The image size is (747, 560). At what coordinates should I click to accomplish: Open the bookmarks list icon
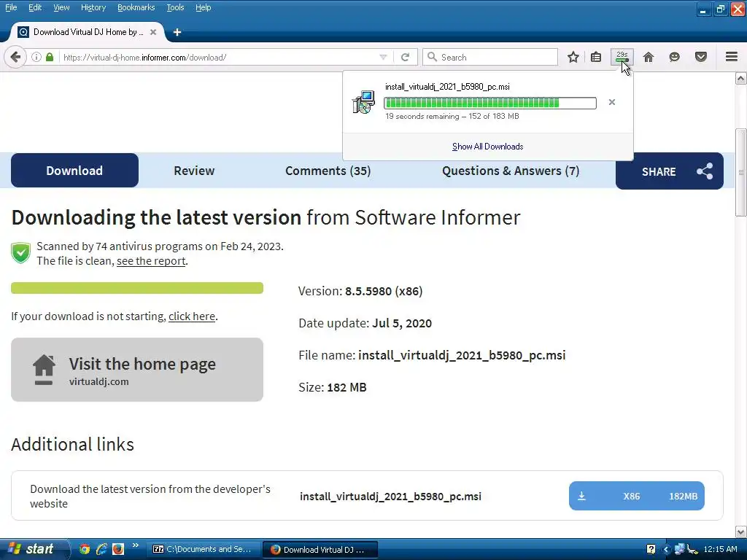(x=596, y=57)
